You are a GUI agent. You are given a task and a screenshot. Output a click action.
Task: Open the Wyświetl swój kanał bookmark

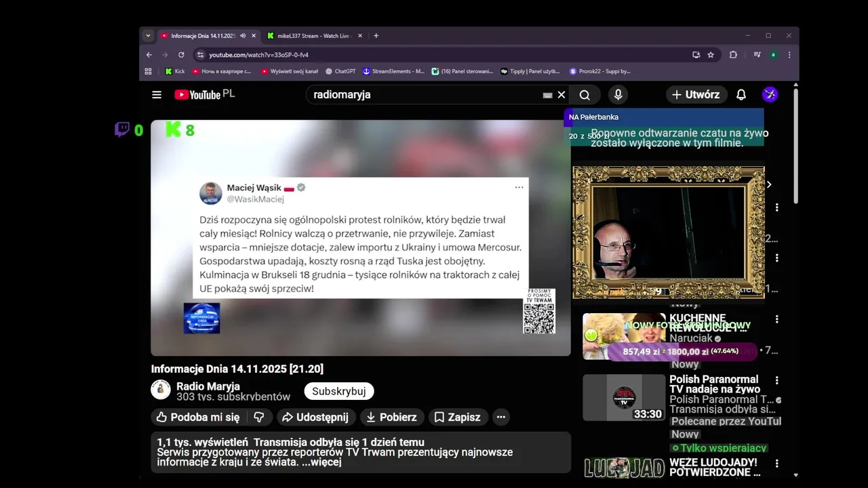290,71
